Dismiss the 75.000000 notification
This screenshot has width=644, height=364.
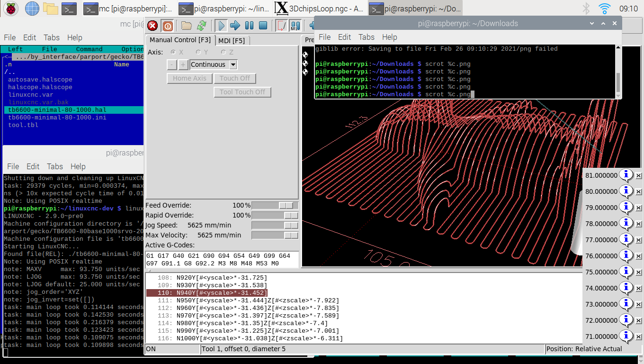[x=638, y=272]
